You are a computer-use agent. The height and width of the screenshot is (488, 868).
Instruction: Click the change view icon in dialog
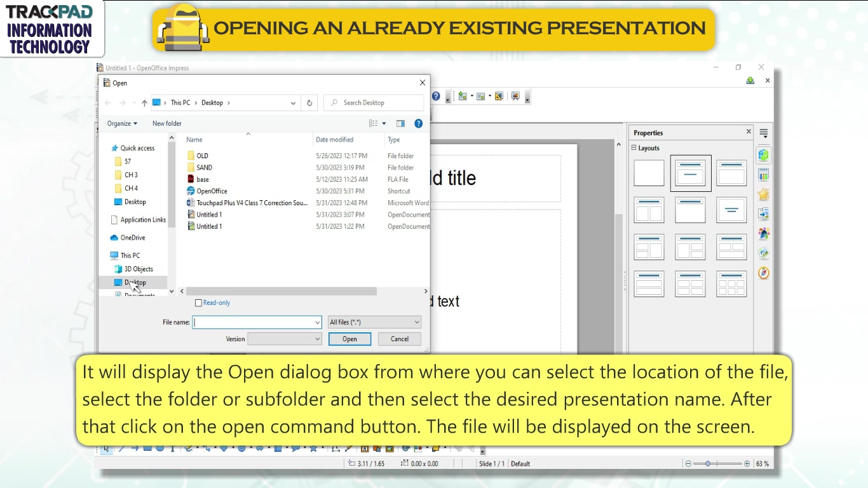pyautogui.click(x=373, y=123)
